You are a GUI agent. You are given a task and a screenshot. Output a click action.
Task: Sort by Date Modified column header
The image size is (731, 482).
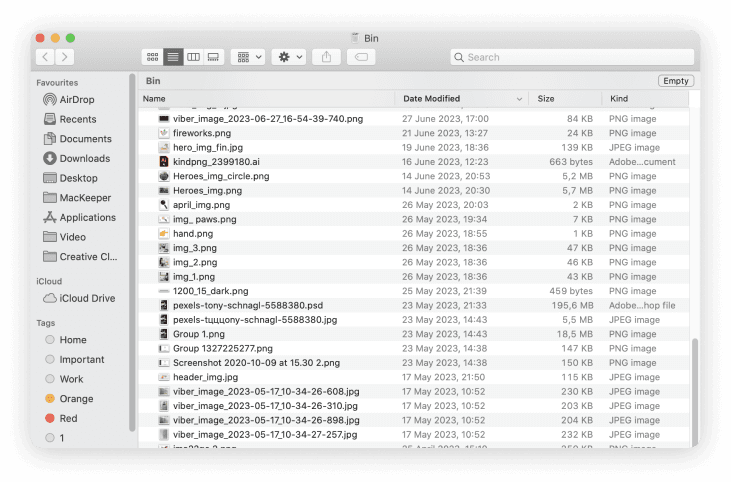pyautogui.click(x=462, y=99)
